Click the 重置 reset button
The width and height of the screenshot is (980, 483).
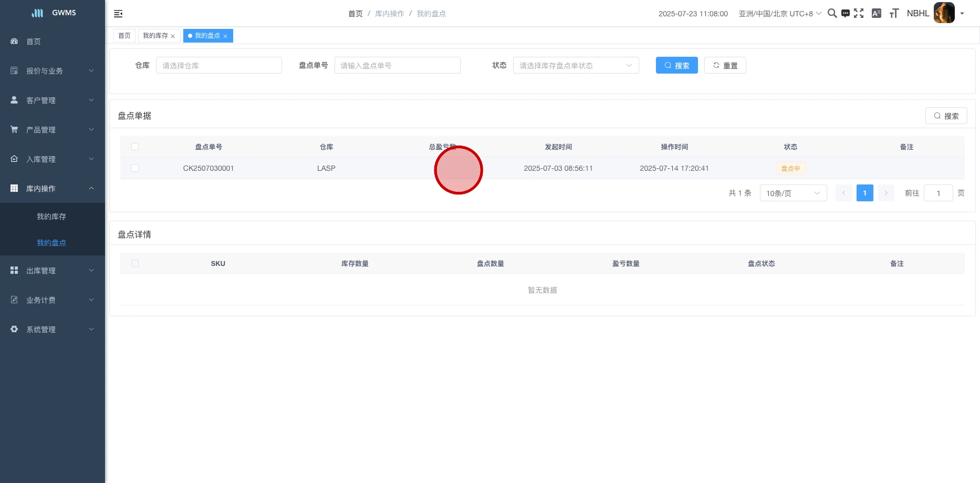[725, 65]
